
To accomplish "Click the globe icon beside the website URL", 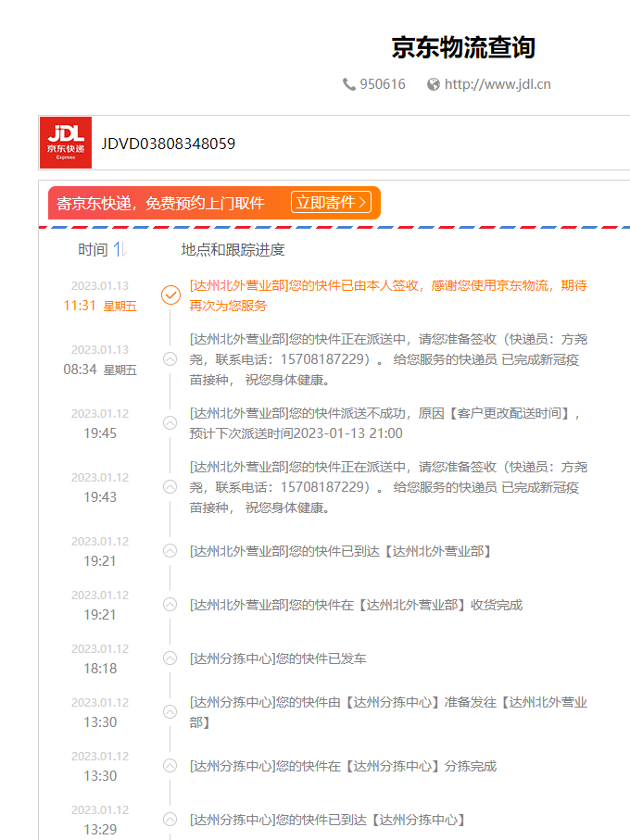I will 433,84.
